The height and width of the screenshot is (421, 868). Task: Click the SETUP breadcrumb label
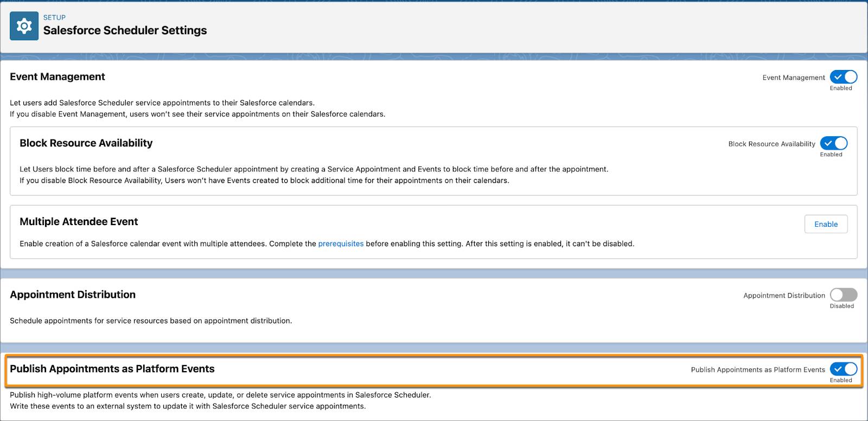(54, 17)
